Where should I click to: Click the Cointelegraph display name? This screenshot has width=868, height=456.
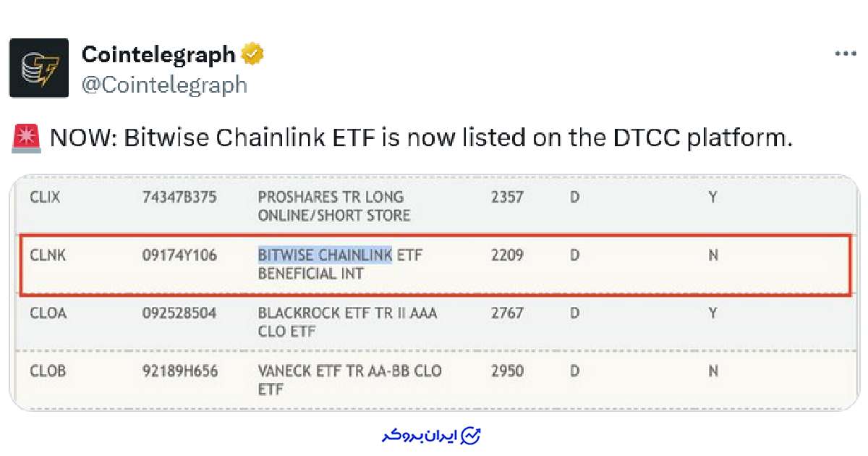pos(159,54)
